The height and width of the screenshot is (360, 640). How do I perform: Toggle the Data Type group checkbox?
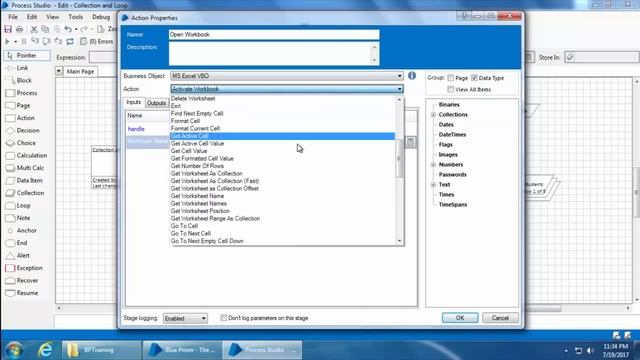click(474, 78)
